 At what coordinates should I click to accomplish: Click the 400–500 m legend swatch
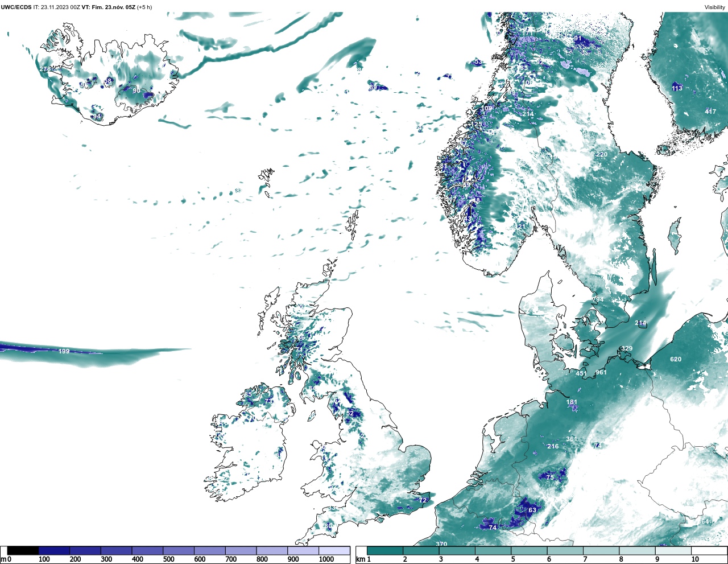147,550
